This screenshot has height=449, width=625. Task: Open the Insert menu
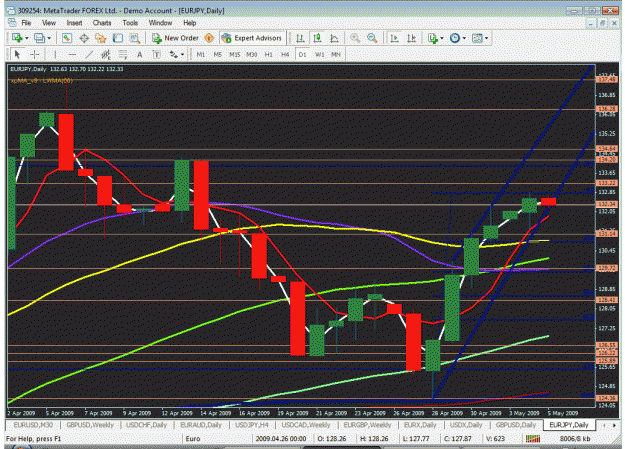[75, 23]
